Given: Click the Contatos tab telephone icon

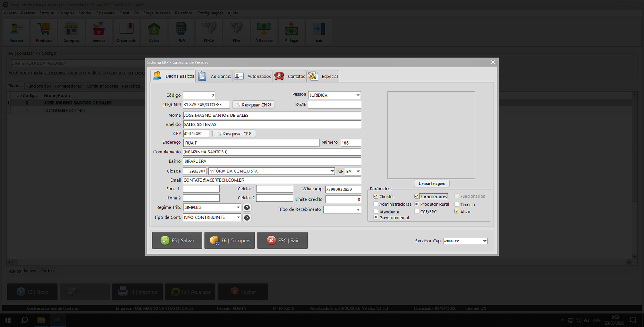Looking at the screenshot, I should point(279,76).
